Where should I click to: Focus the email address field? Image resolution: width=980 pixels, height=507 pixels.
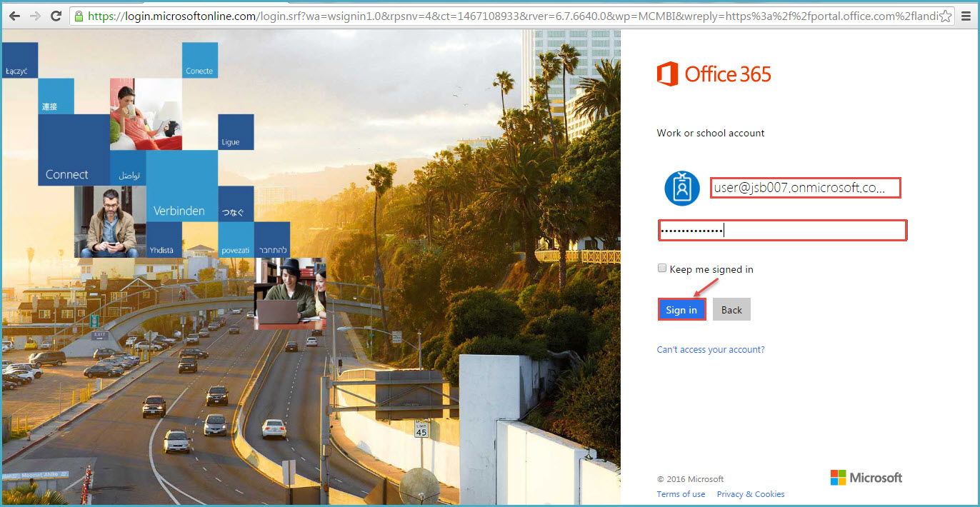click(805, 188)
